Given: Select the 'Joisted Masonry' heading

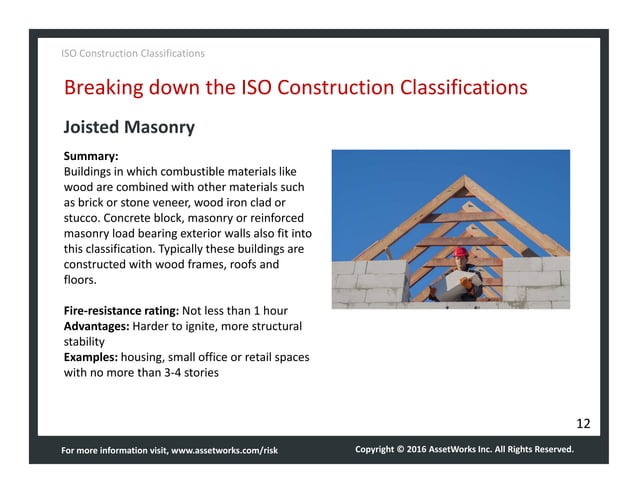Looking at the screenshot, I should click(129, 127).
